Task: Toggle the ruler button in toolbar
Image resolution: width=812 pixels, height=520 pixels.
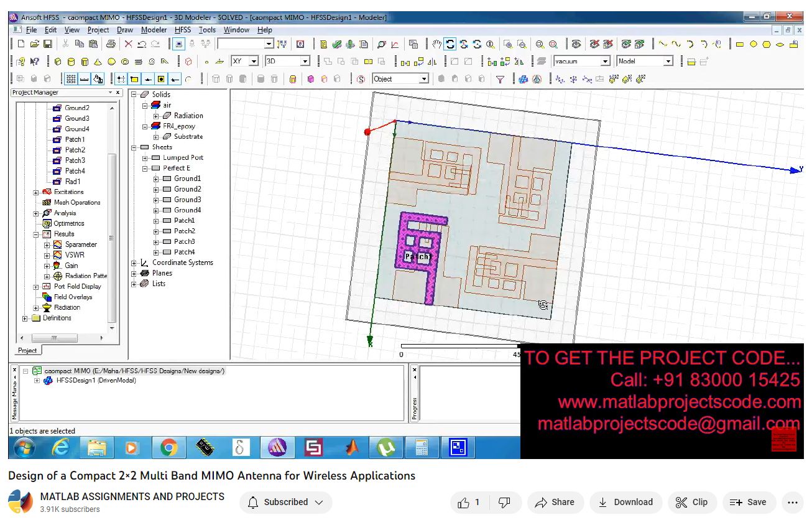Action: click(x=84, y=79)
